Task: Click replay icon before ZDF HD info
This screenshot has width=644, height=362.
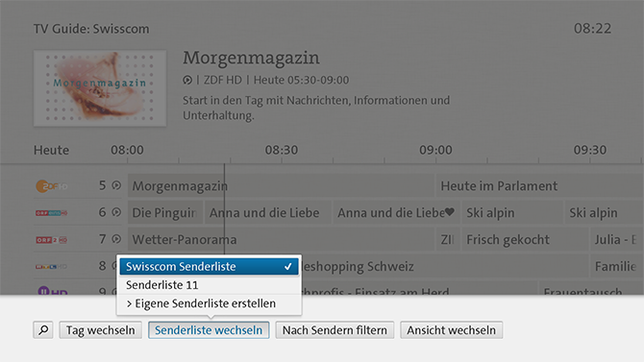Action: pos(187,80)
